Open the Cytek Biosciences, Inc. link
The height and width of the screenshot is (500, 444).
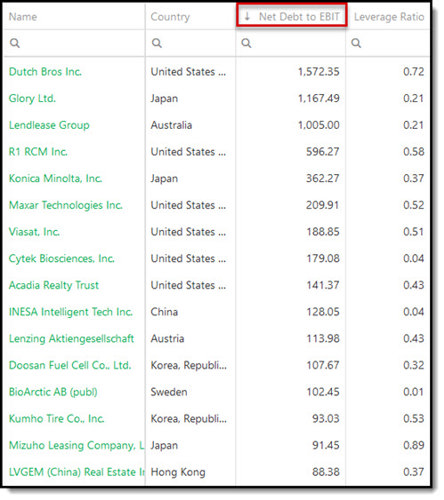(62, 258)
